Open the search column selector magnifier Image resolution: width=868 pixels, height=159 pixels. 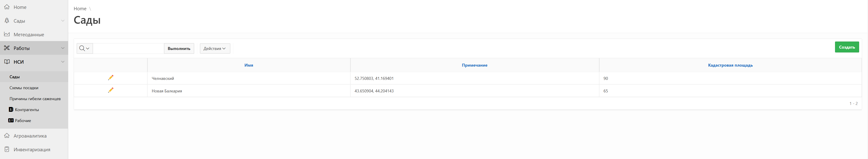pyautogui.click(x=85, y=48)
